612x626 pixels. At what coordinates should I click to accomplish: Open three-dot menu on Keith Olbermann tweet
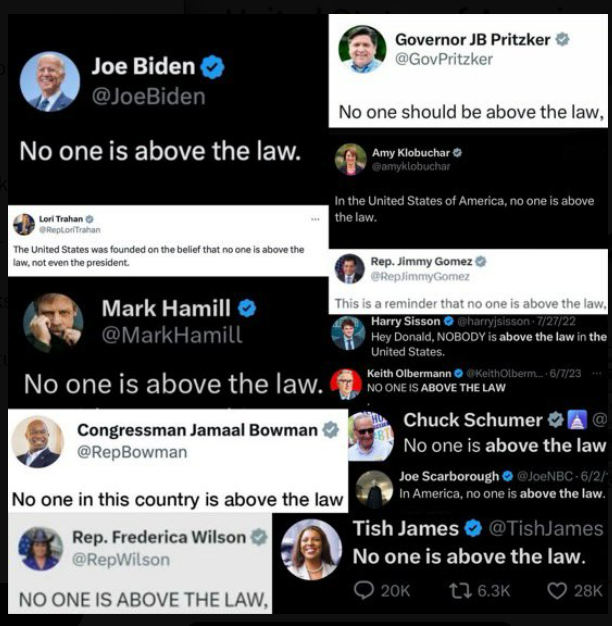pos(597,373)
